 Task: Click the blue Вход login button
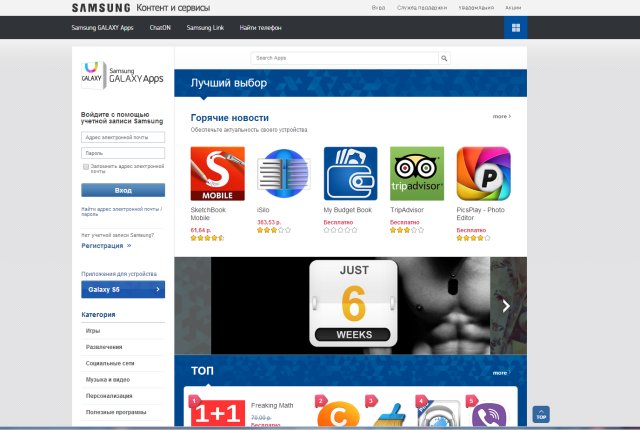[123, 190]
